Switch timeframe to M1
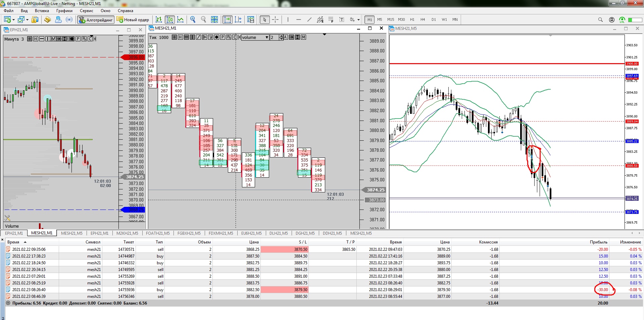Screen dimensions: 644x320 click(369, 19)
